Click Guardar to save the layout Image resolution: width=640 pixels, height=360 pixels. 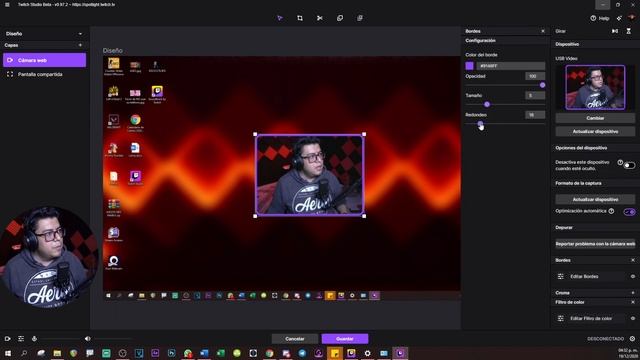[345, 339]
